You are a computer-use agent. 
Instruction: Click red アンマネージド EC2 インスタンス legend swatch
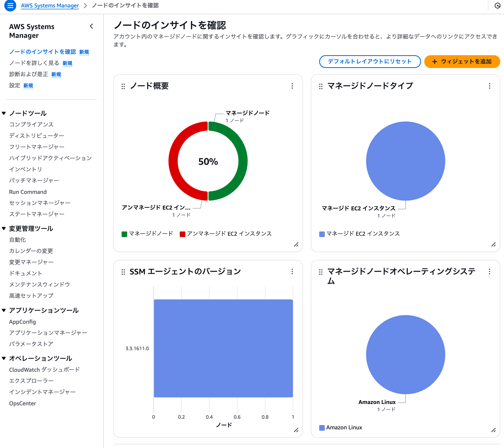click(x=182, y=234)
